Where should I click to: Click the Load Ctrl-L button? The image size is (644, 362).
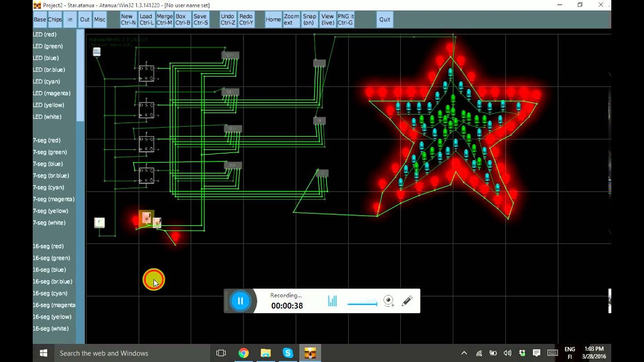point(146,20)
